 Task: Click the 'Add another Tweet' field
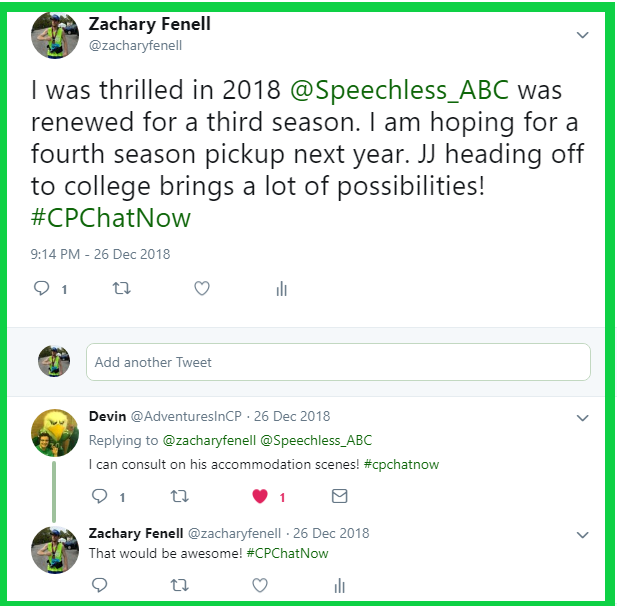(x=338, y=362)
